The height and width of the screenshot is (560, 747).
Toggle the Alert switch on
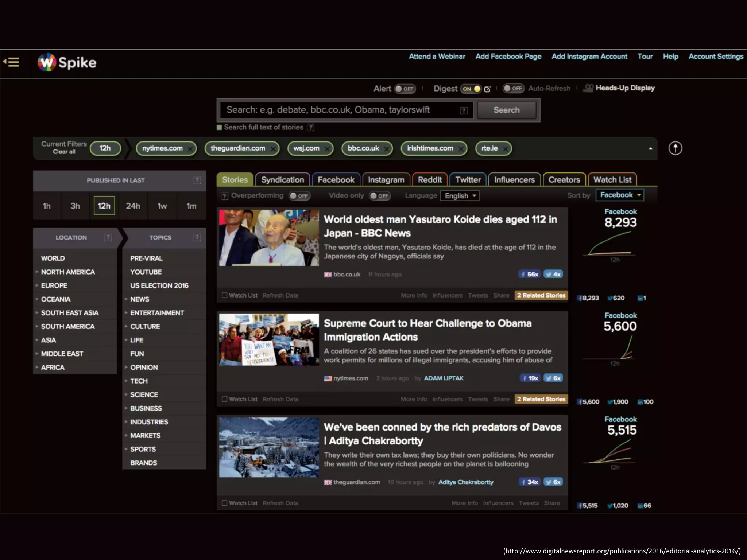click(x=405, y=89)
